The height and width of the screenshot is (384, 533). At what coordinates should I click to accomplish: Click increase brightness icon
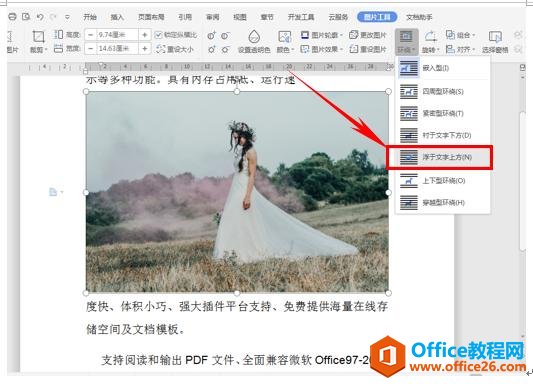[x=211, y=50]
